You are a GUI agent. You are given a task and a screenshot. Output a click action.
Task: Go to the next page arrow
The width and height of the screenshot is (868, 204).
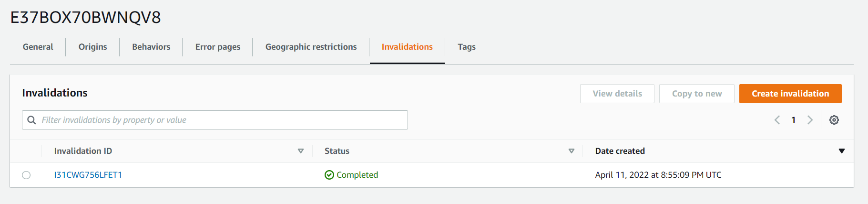click(x=810, y=120)
